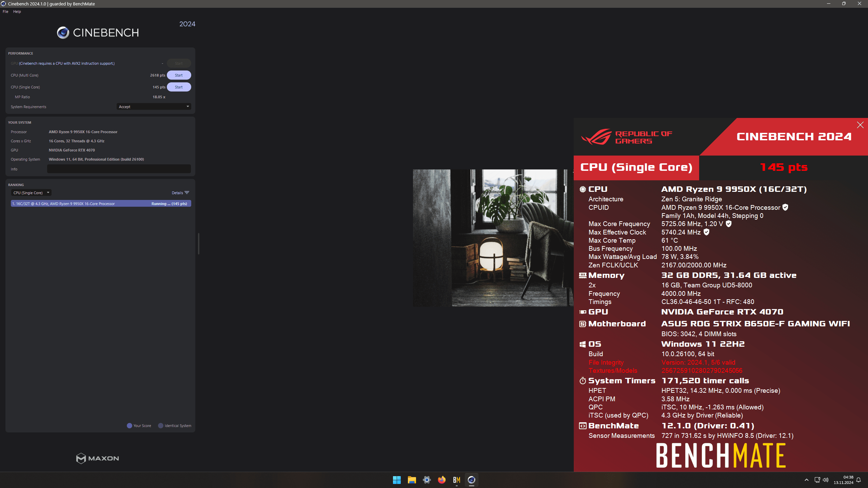This screenshot has width=868, height=488.
Task: Show hidden system tray icons chevron
Action: 807,480
